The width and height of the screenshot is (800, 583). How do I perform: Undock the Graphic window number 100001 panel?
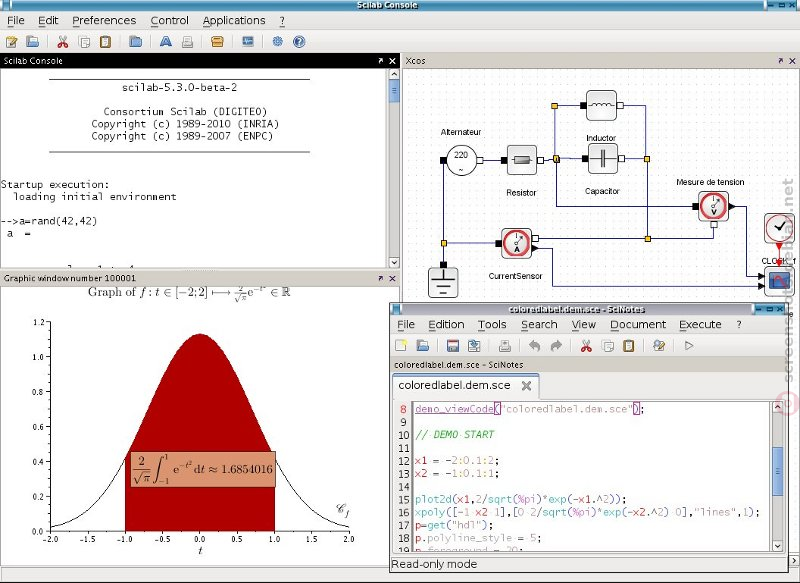click(381, 278)
